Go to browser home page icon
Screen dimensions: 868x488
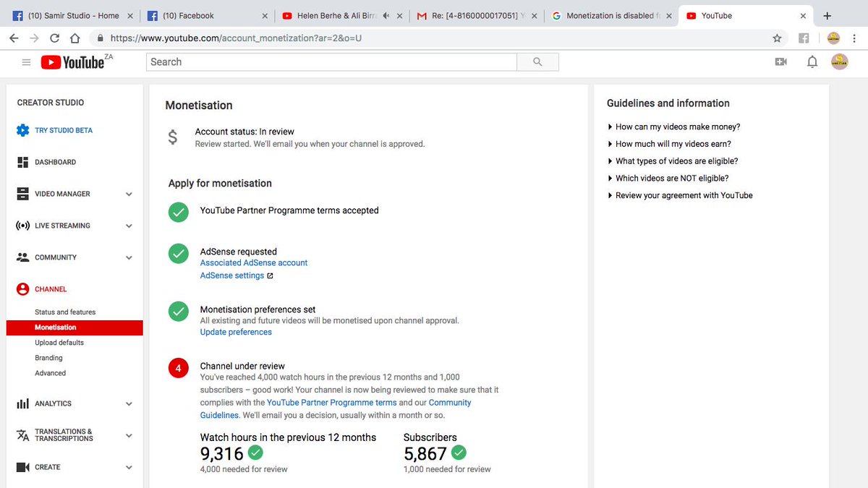[75, 38]
